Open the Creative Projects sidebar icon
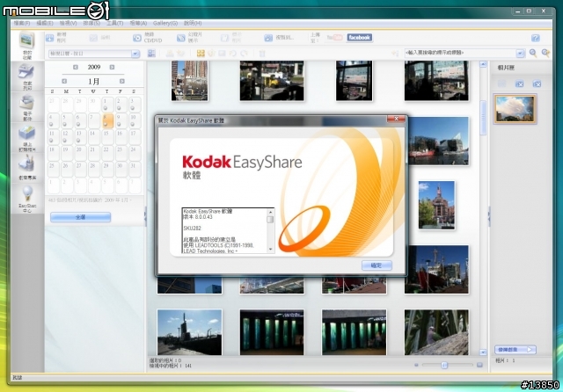 tap(27, 168)
